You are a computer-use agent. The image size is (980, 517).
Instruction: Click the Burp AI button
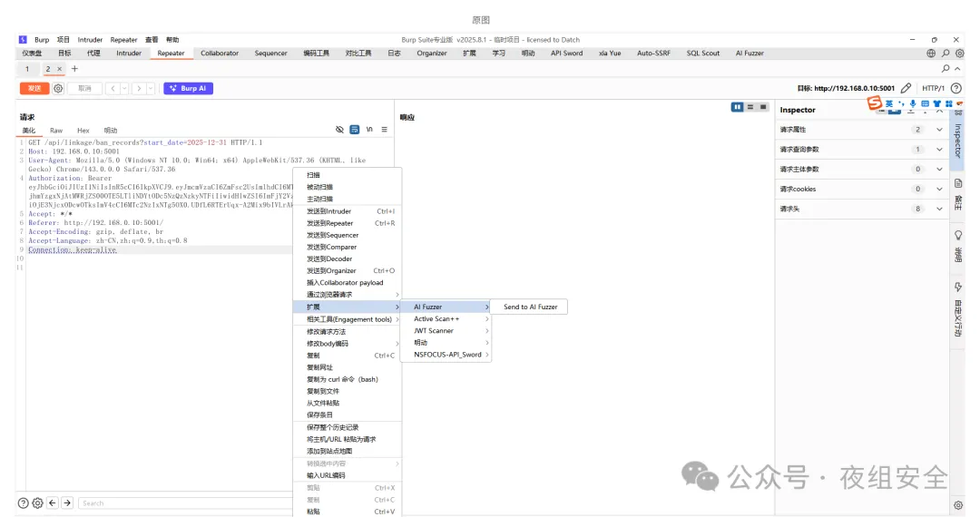point(188,88)
